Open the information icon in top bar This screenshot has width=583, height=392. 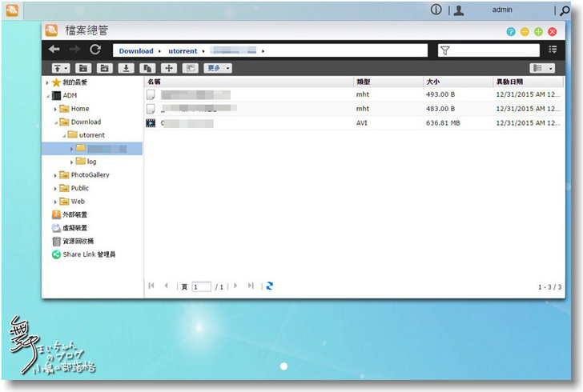(x=436, y=10)
